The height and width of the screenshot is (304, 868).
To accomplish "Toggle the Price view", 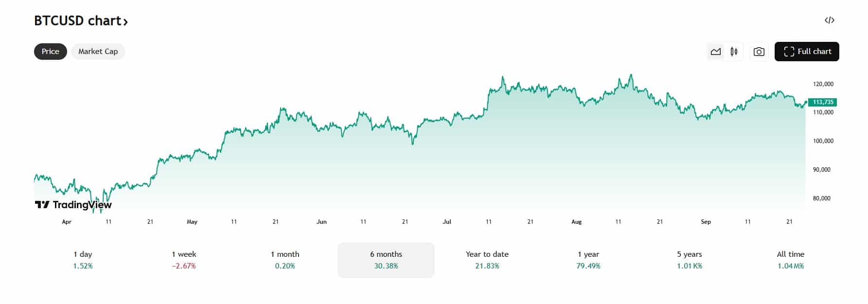I will click(50, 51).
